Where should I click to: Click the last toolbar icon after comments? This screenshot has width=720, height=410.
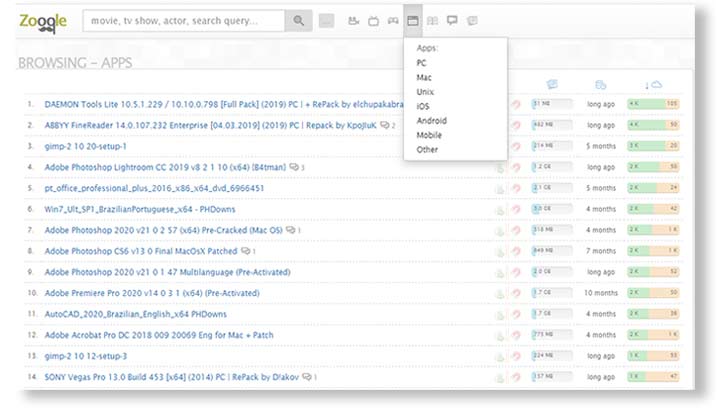(x=472, y=21)
